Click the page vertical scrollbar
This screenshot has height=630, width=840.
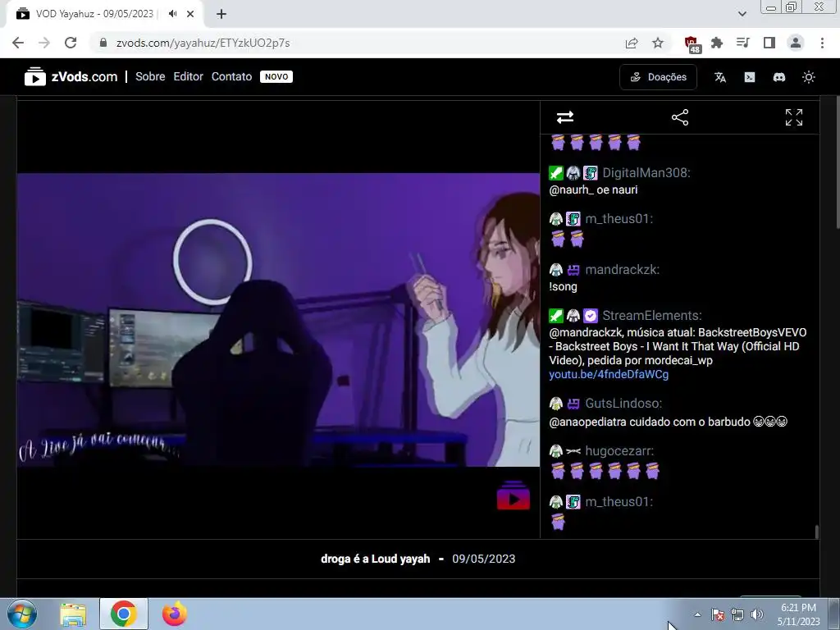(x=836, y=163)
